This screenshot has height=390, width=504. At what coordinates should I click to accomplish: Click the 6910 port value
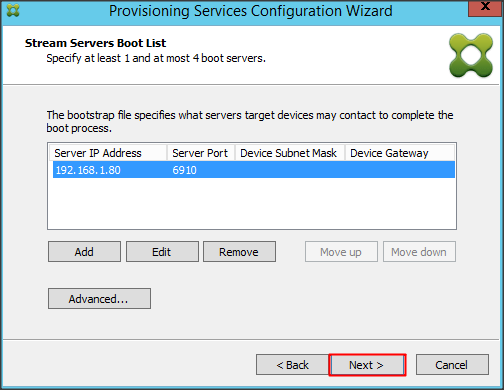pyautogui.click(x=184, y=170)
